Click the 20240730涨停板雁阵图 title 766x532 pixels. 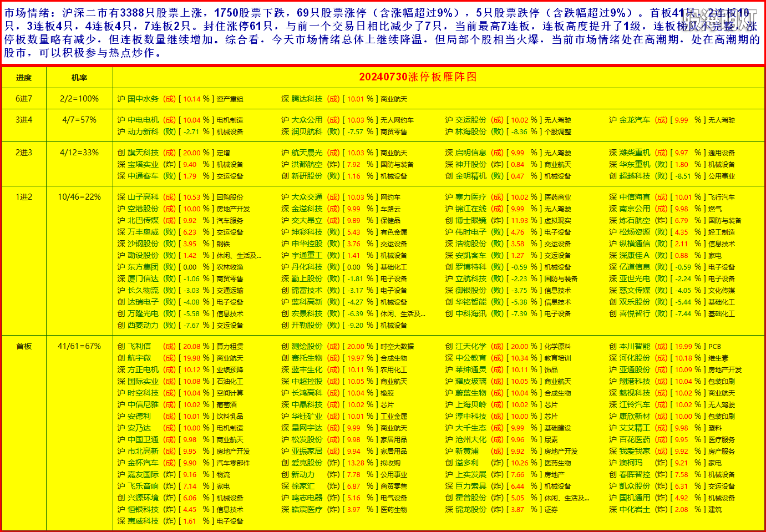(x=417, y=77)
